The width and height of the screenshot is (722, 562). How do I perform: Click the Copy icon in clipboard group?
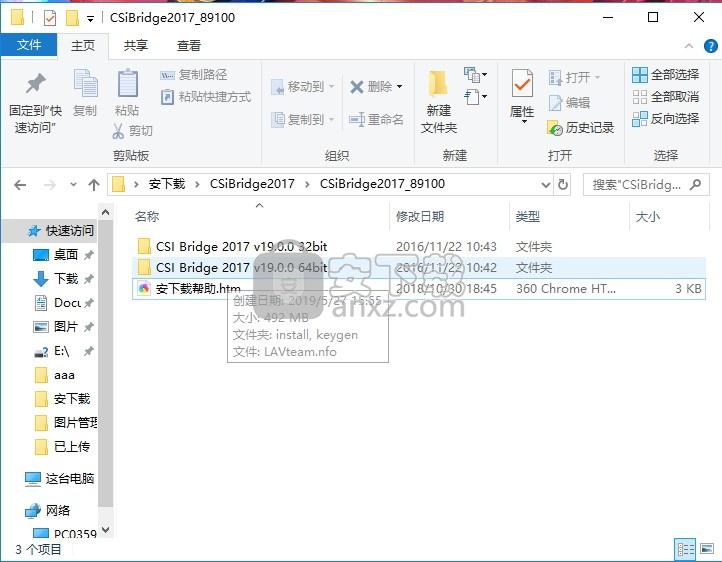86,83
